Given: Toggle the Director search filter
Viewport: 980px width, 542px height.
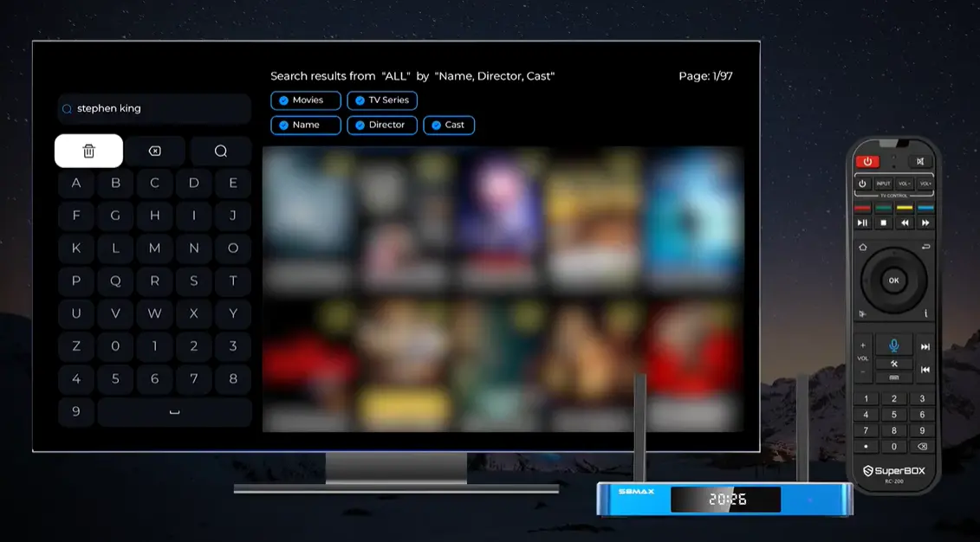Looking at the screenshot, I should tap(382, 125).
